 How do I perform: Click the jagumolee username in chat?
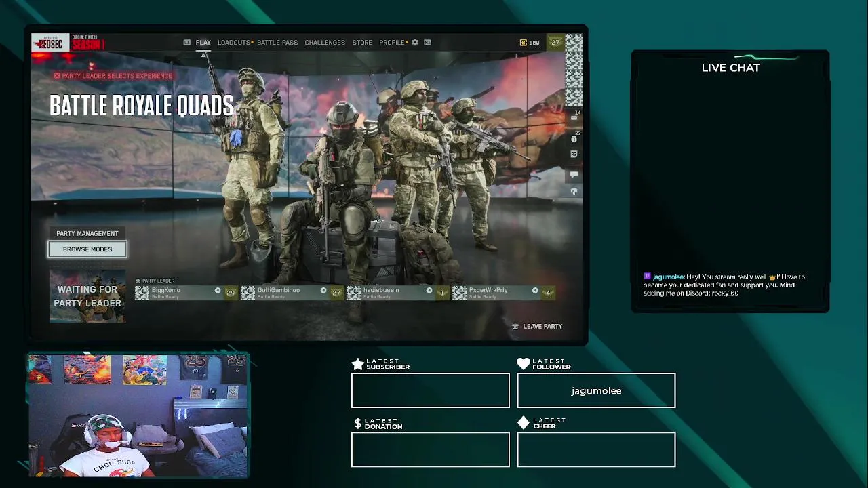click(x=668, y=277)
